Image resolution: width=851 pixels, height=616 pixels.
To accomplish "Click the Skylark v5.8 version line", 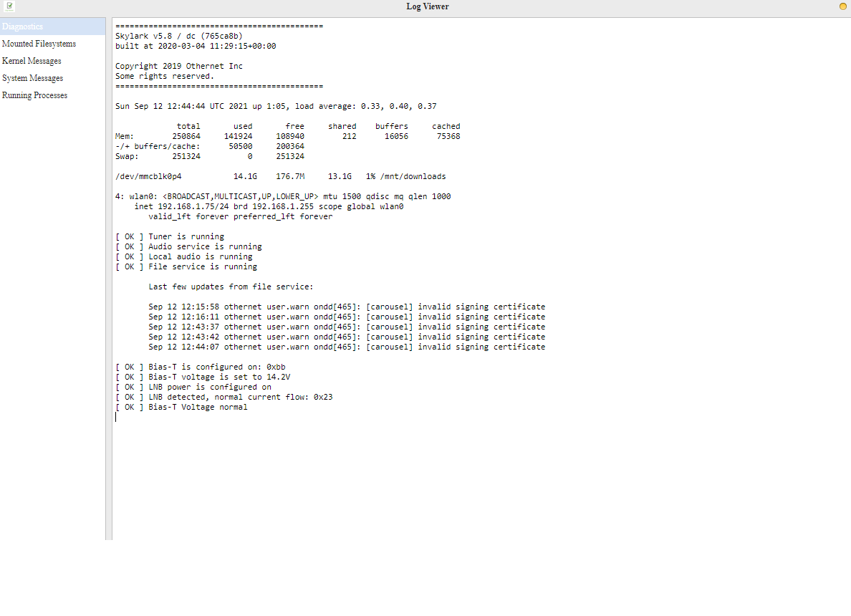I will click(182, 36).
